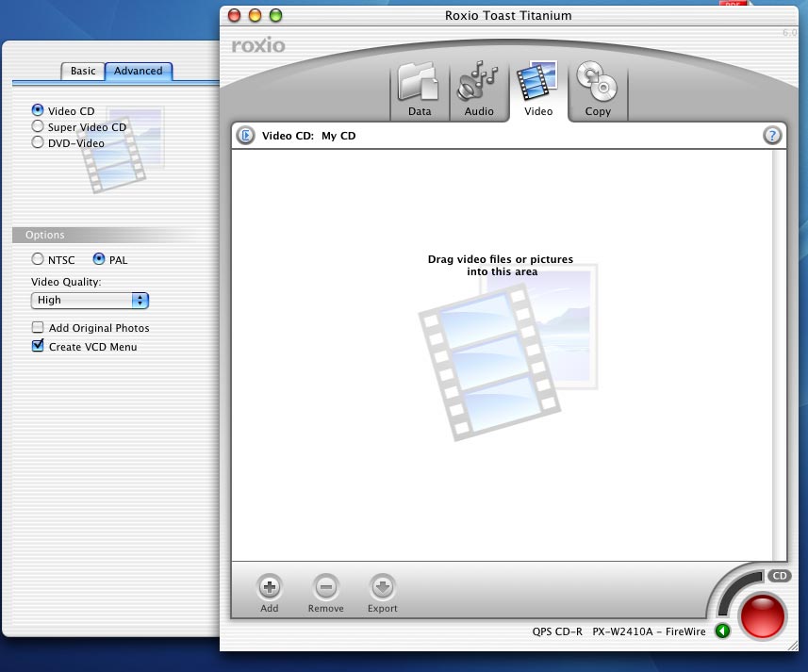Select the Video tab in Toast

pos(538,90)
